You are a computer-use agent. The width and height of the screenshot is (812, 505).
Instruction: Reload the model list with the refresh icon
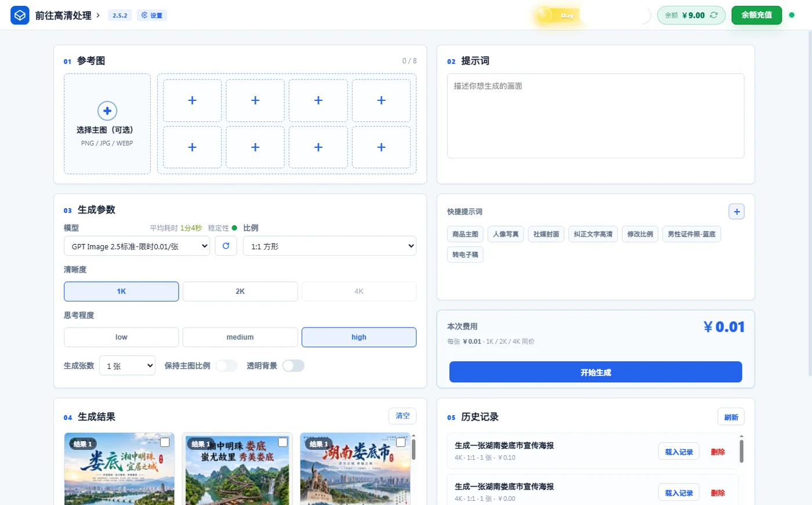click(226, 246)
